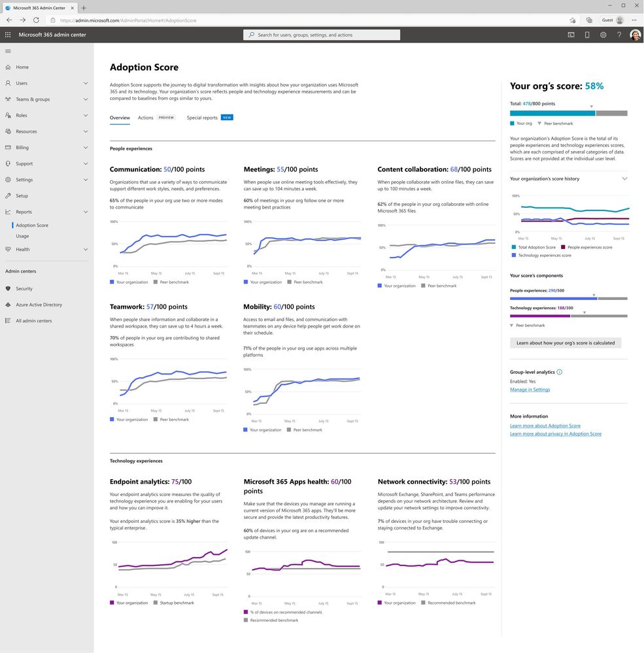Click the Microsoft 365 Admin Center browser tab
The width and height of the screenshot is (644, 653).
40,7
